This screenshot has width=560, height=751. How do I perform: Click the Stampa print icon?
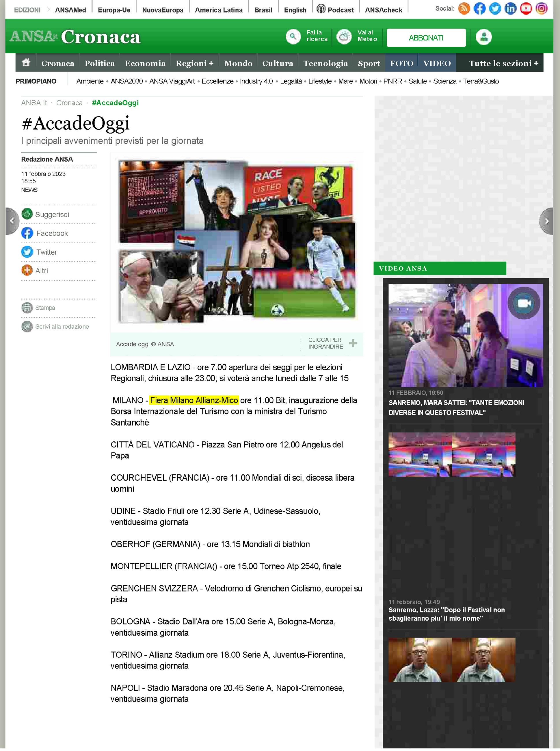(27, 307)
